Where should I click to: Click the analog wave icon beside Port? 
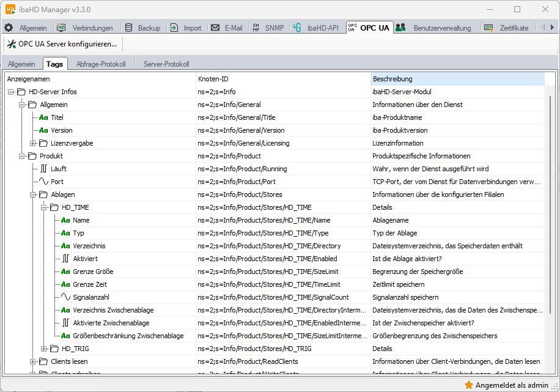coord(43,182)
